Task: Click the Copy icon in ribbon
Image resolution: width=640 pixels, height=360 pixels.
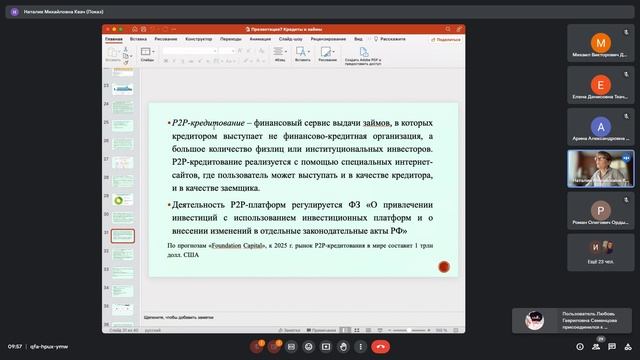Action: [x=126, y=56]
